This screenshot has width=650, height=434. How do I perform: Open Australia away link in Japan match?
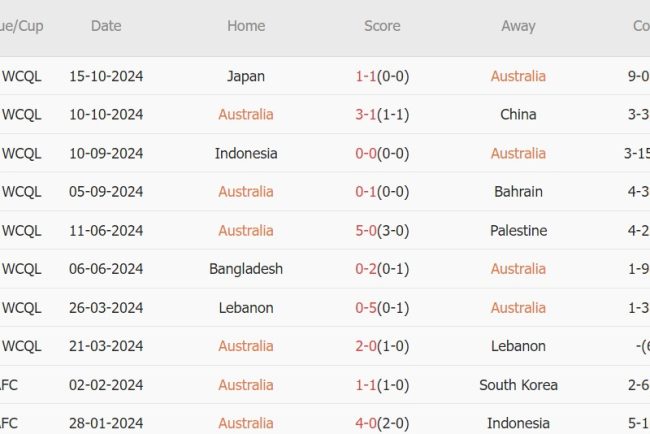(518, 76)
